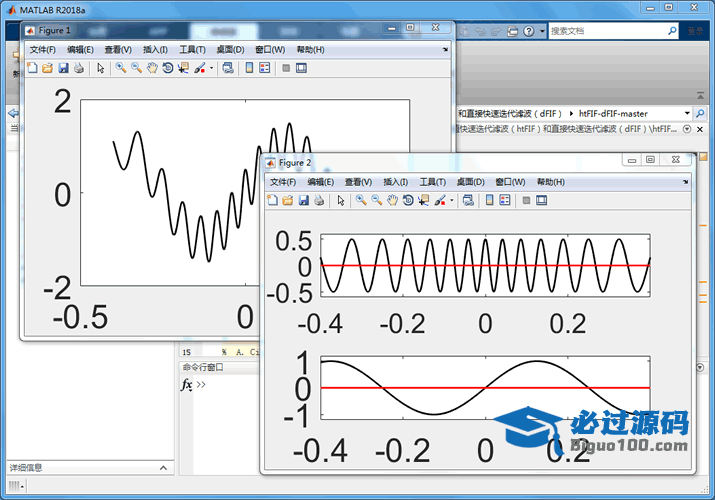Enable Rotate 3D tool in Figure 1
Viewport: 715px width, 500px height.
167,68
